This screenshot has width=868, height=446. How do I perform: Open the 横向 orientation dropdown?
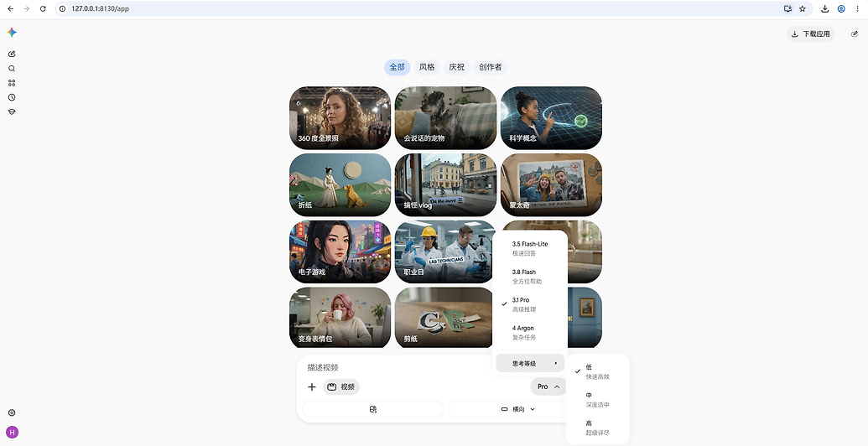pos(518,409)
